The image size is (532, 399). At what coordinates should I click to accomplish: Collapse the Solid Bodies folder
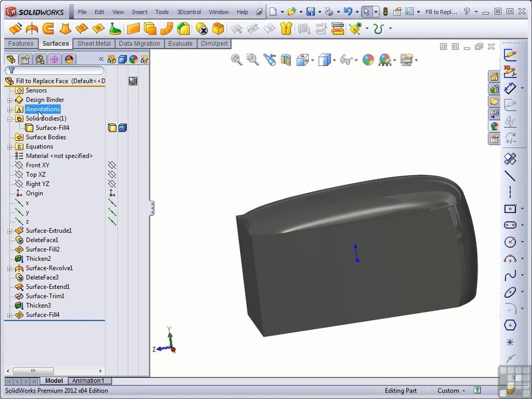9,119
